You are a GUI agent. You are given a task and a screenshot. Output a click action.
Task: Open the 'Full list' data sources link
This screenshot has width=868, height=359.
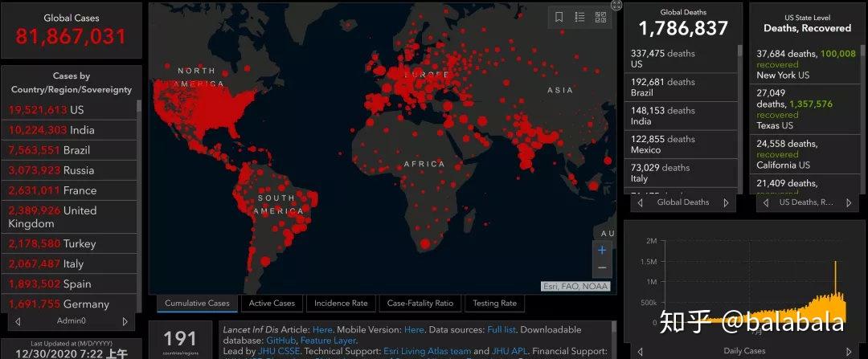pyautogui.click(x=502, y=329)
